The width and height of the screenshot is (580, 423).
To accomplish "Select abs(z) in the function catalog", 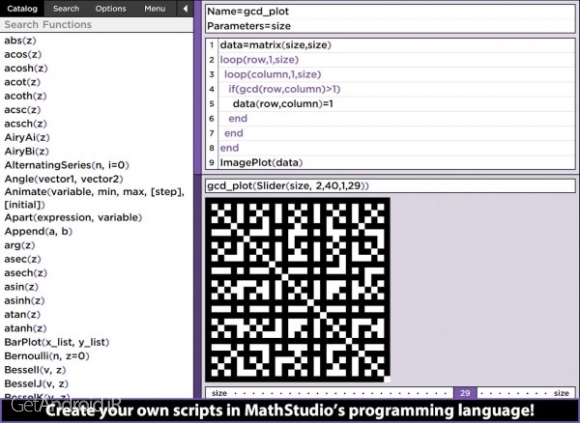I will [x=20, y=40].
